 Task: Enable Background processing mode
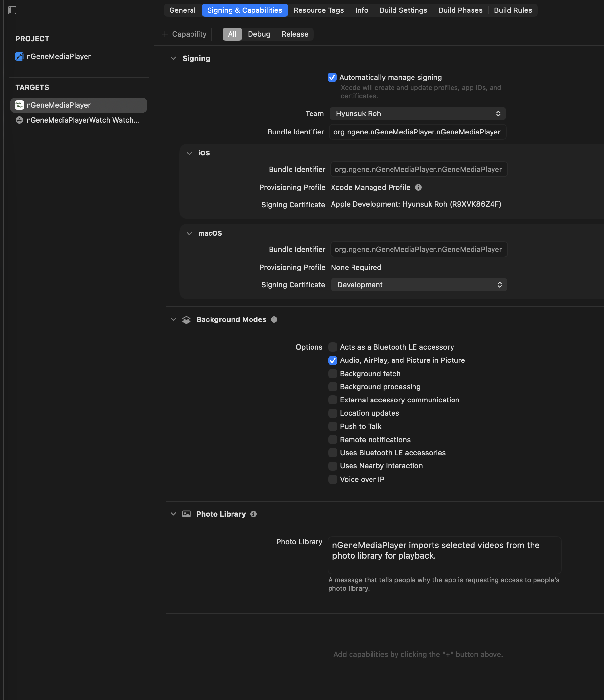(x=333, y=387)
